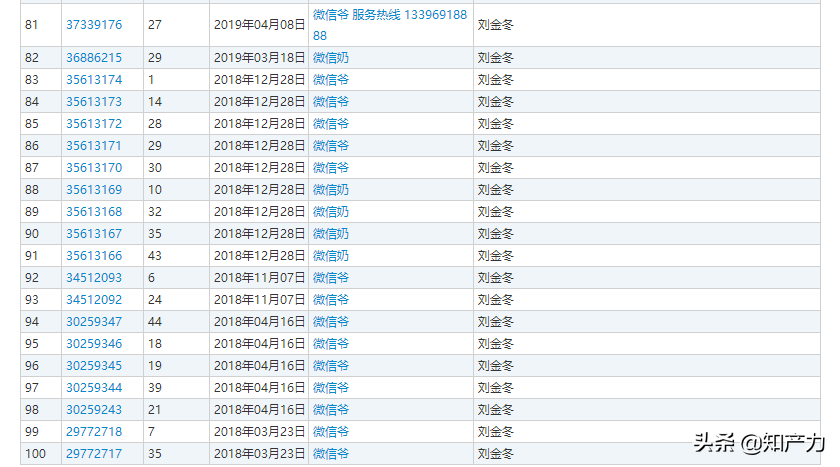Image resolution: width=840 pixels, height=467 pixels.
Task: Select class number 27 in row 81
Action: (155, 25)
